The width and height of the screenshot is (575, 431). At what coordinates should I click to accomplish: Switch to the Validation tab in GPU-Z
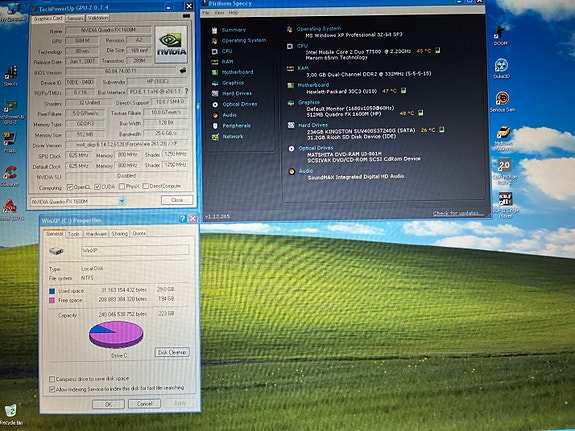click(98, 18)
